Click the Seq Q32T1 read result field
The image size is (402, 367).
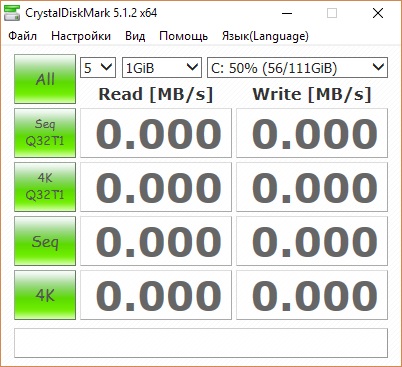156,133
